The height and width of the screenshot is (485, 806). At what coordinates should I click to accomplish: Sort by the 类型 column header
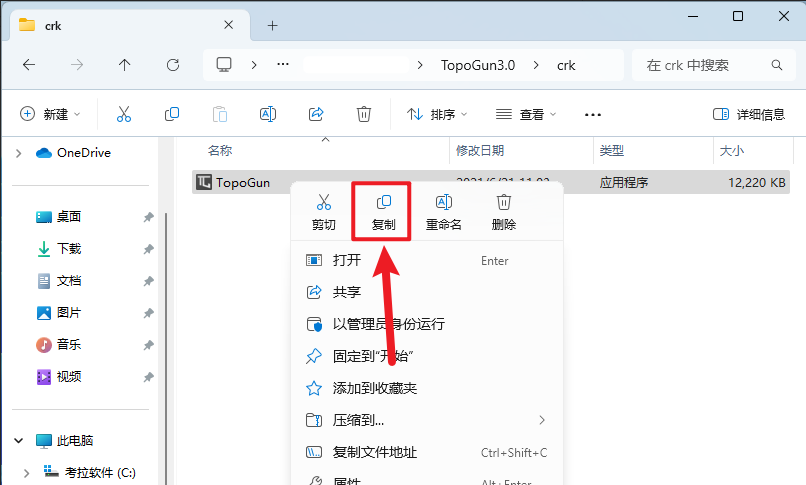612,151
